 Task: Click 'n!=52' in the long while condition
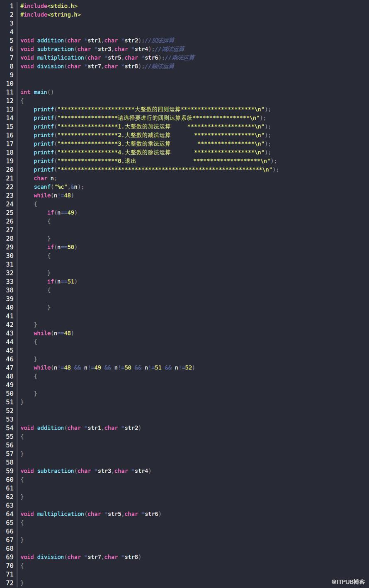tap(183, 367)
